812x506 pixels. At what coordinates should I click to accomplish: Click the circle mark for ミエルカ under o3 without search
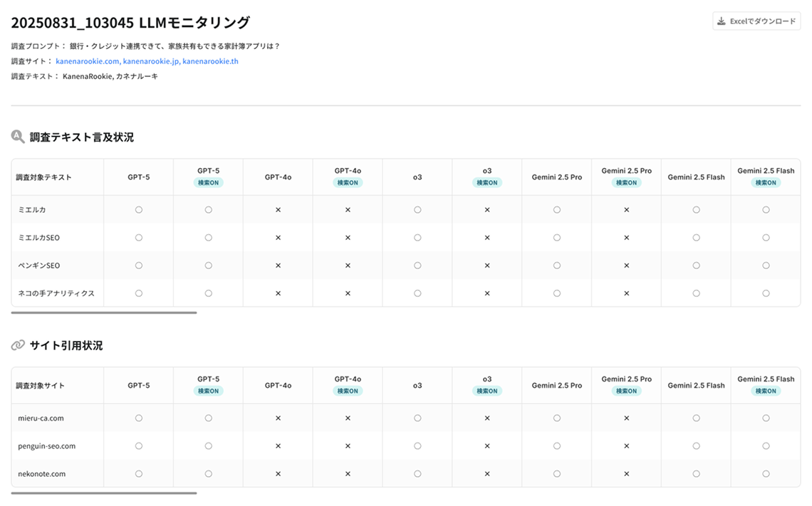pos(417,210)
